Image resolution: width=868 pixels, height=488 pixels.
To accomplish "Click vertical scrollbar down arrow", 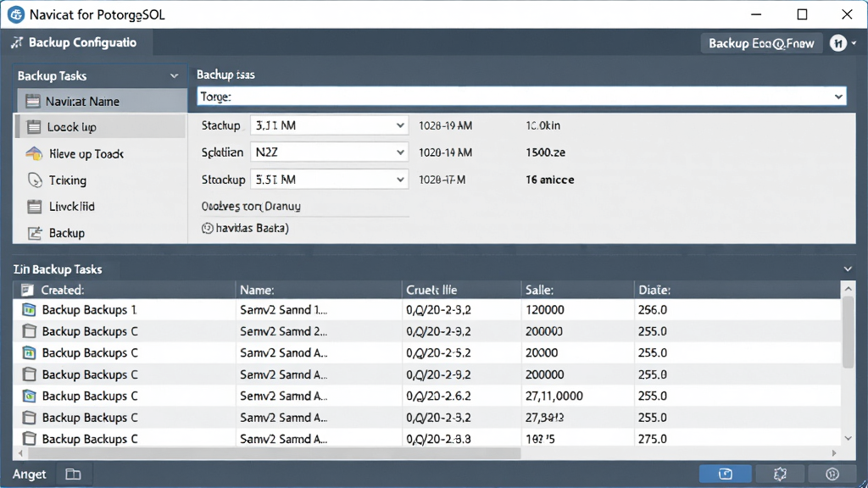I will (x=848, y=438).
